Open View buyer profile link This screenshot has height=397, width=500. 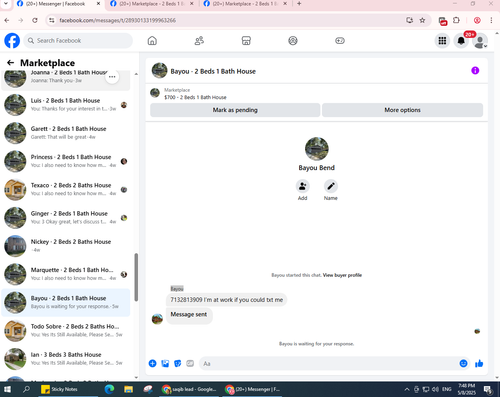342,275
